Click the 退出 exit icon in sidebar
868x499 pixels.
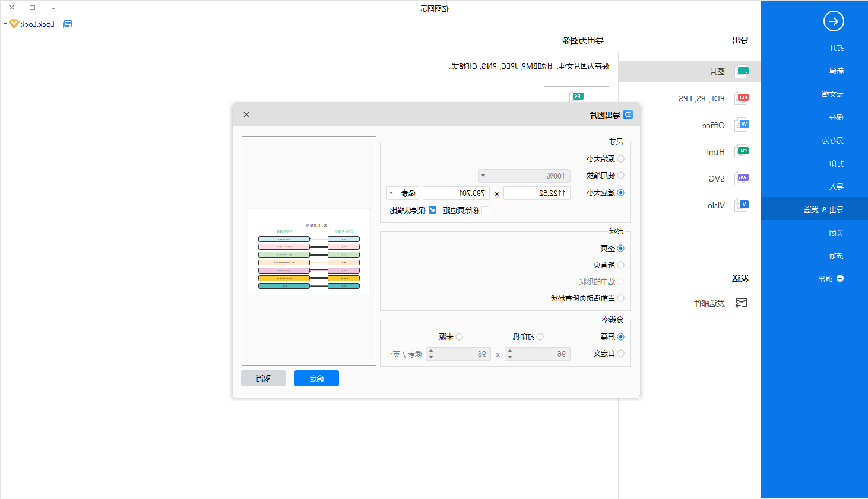[x=840, y=279]
